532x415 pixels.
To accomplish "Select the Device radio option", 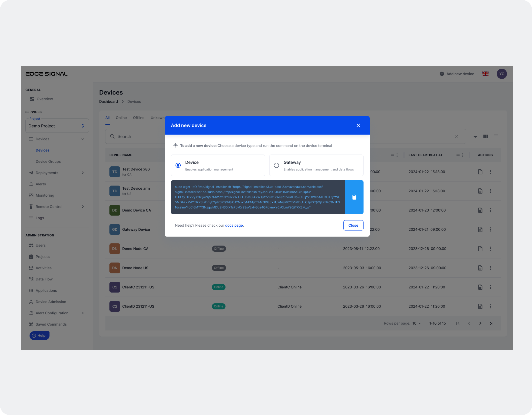I will point(178,165).
